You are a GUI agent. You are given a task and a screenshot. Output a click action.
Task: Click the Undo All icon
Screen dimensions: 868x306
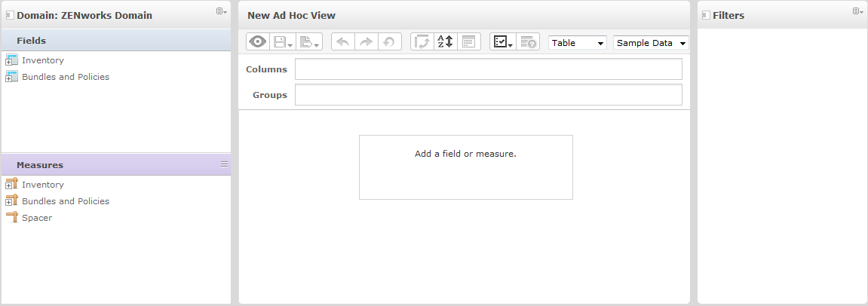pos(388,42)
